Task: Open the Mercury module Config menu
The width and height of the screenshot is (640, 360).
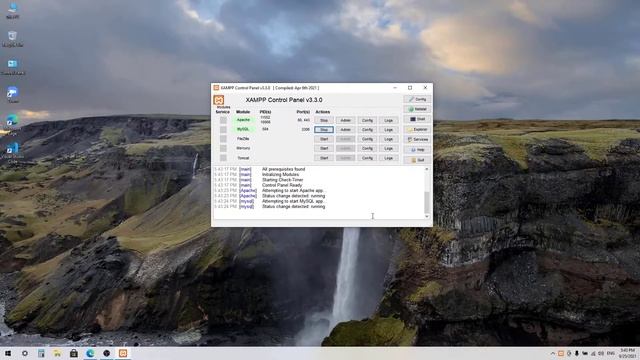Action: click(367, 149)
